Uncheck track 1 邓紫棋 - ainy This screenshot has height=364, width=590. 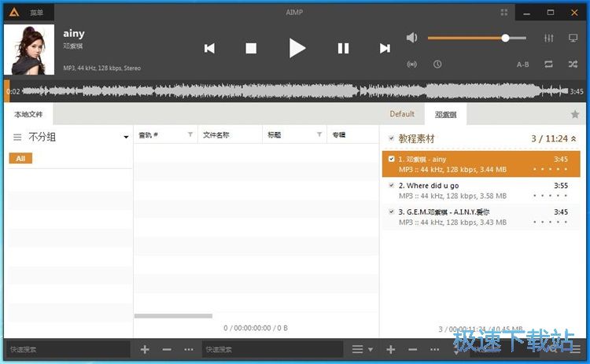pos(391,159)
